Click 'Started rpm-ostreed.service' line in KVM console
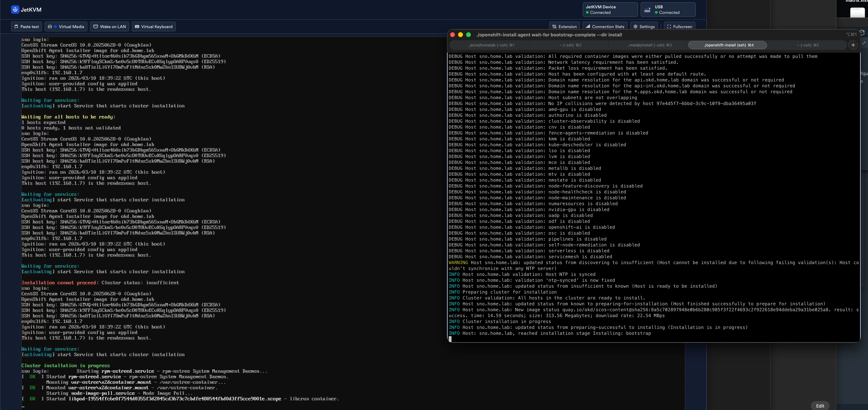 [x=125, y=377]
